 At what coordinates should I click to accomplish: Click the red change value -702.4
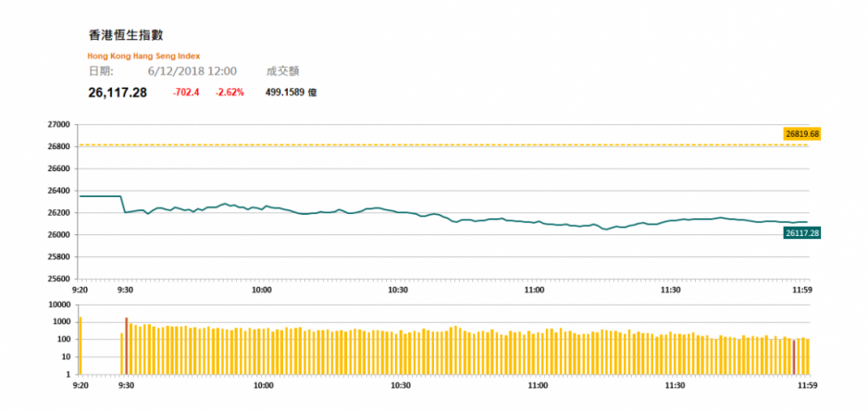click(185, 93)
